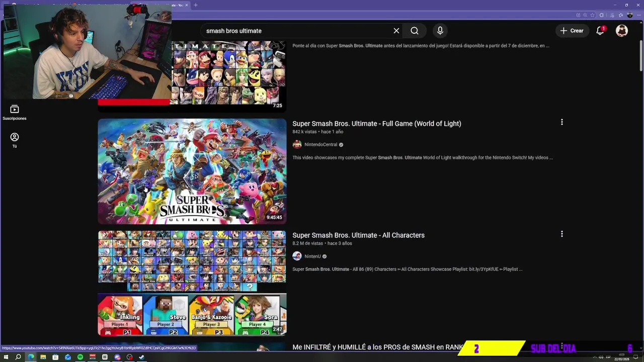This screenshot has width=644, height=362.
Task: Open options for the All Characters video
Action: click(x=562, y=234)
